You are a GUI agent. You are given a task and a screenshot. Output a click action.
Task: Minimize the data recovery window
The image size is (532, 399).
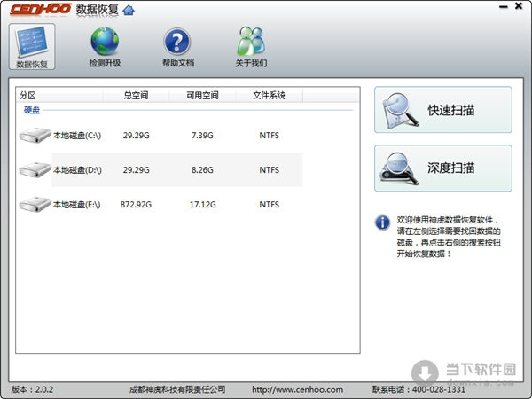point(504,7)
